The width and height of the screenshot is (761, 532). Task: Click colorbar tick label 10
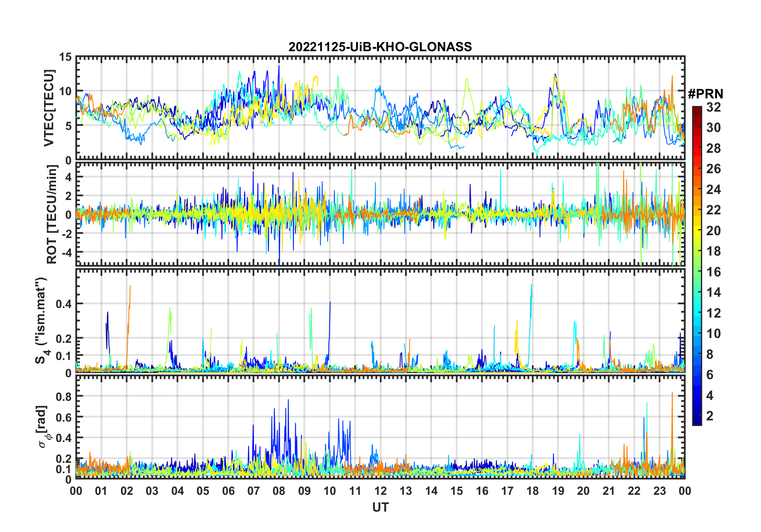click(x=713, y=334)
